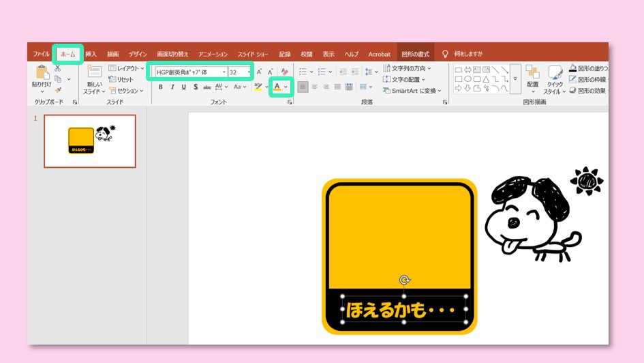Click 図形の効果 shape effects button
This screenshot has height=363, width=644.
[x=587, y=91]
